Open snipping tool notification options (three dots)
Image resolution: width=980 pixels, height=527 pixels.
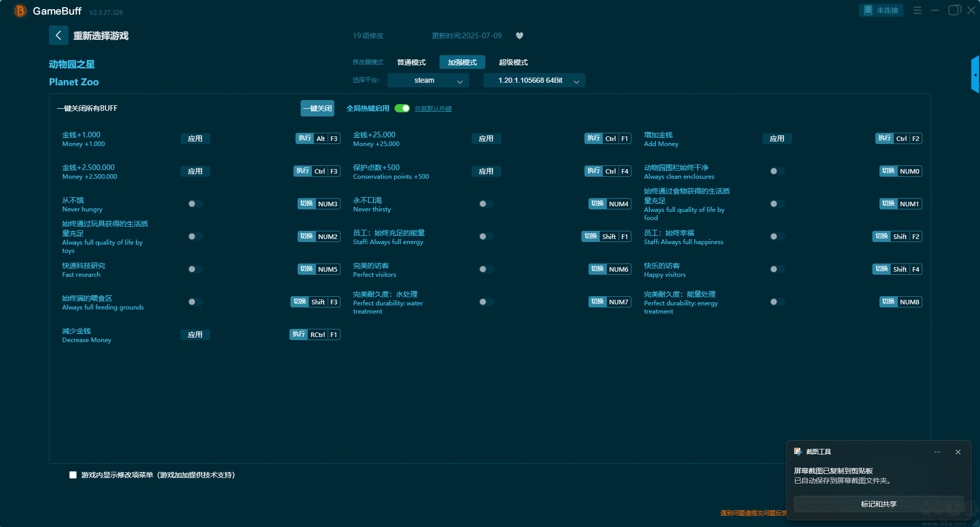(938, 452)
